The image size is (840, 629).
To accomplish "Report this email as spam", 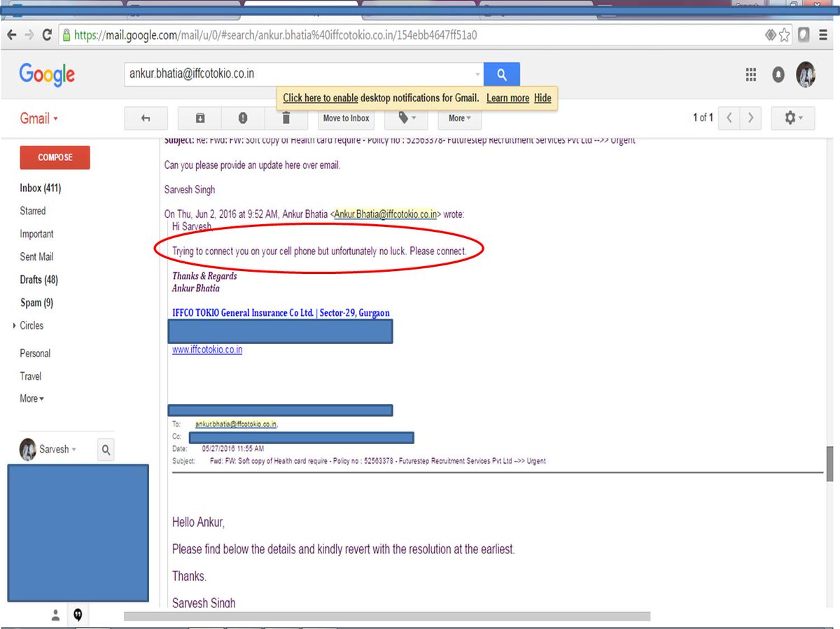I will click(243, 118).
